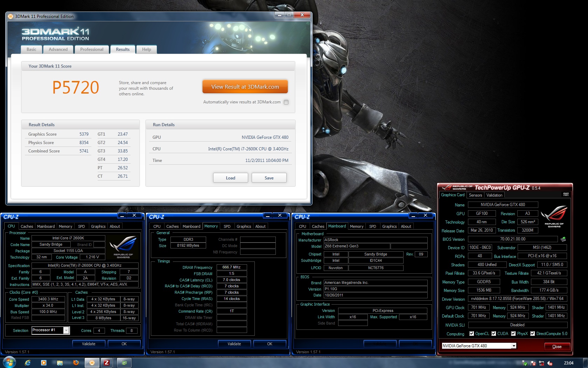Click the Core Speed field 3400.3 MHz
588x368 pixels.
click(48, 299)
